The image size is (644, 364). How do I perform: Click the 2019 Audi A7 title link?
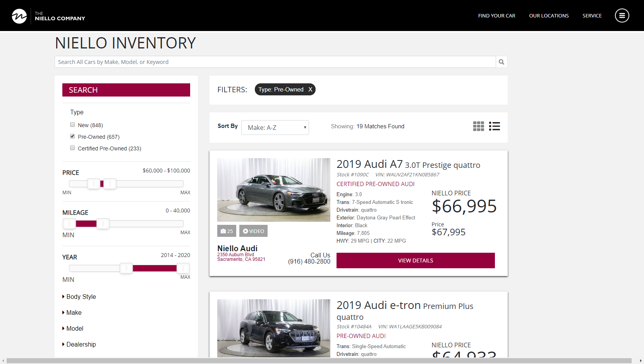point(408,164)
